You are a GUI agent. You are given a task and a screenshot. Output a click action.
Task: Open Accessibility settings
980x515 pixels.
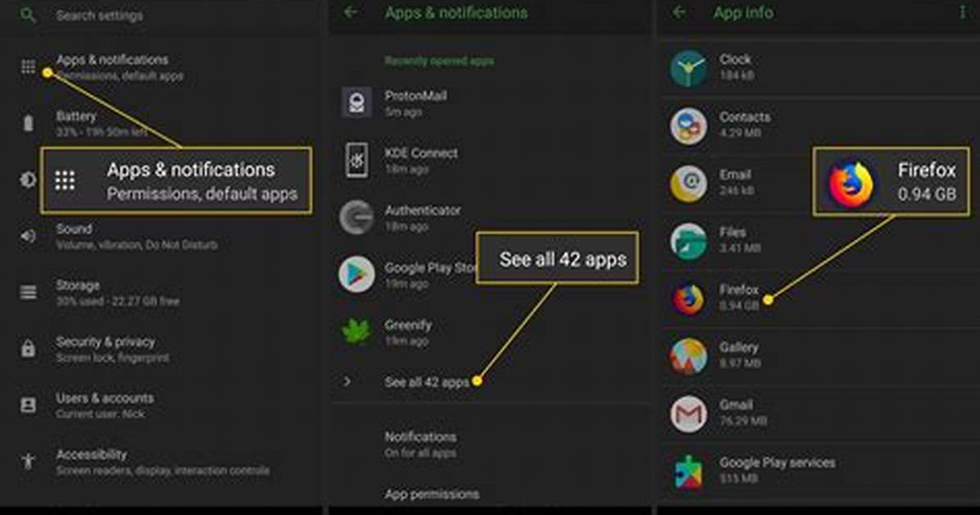click(161, 462)
